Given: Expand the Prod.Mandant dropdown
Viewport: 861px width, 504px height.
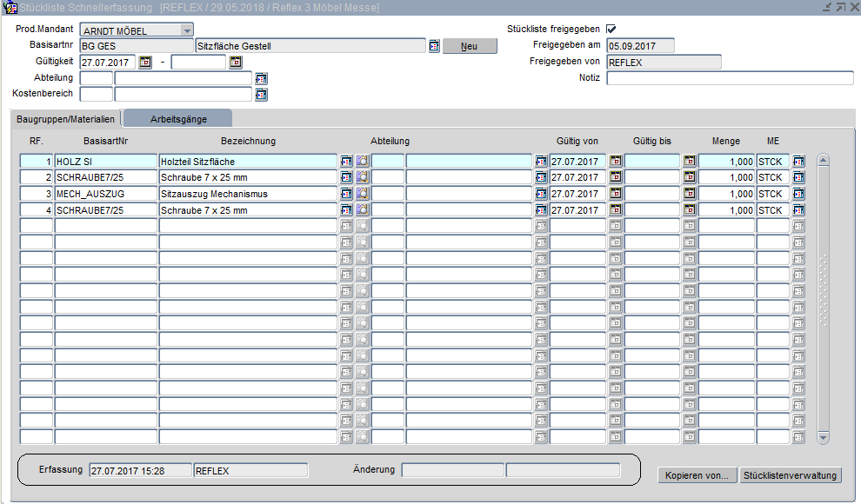Looking at the screenshot, I should click(187, 30).
